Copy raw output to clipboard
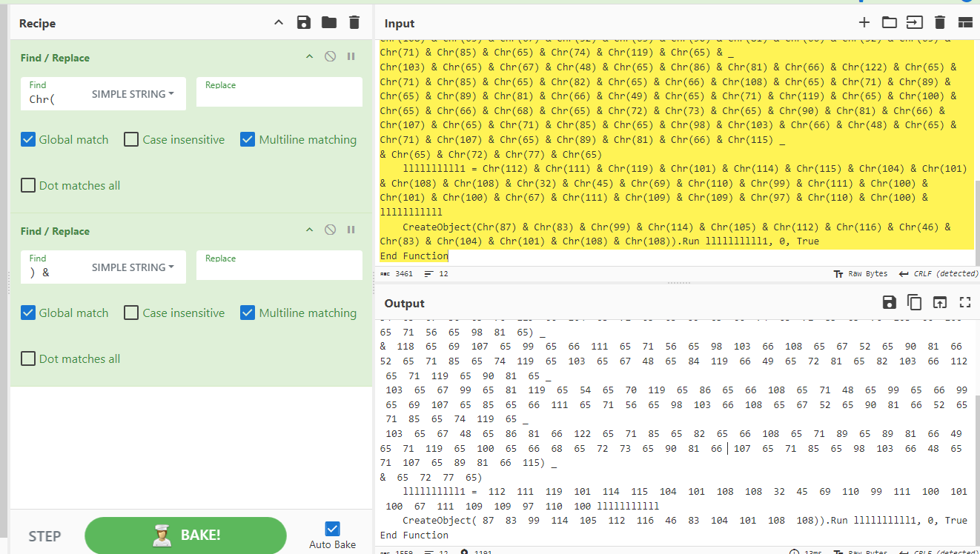980x554 pixels. pyautogui.click(x=915, y=302)
